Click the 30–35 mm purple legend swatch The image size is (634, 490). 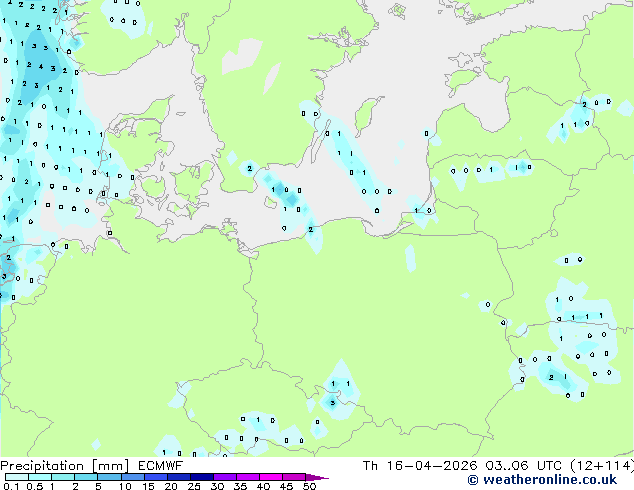[x=224, y=477]
